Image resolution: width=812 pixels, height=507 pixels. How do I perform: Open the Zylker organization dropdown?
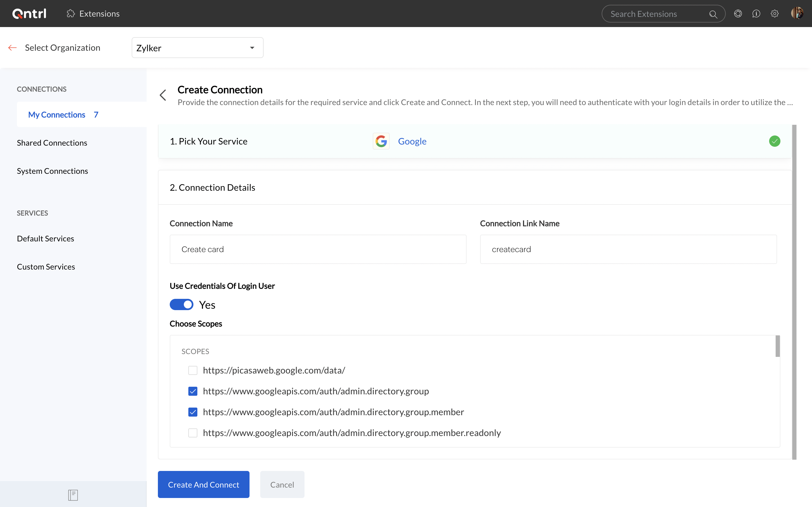[x=197, y=48]
